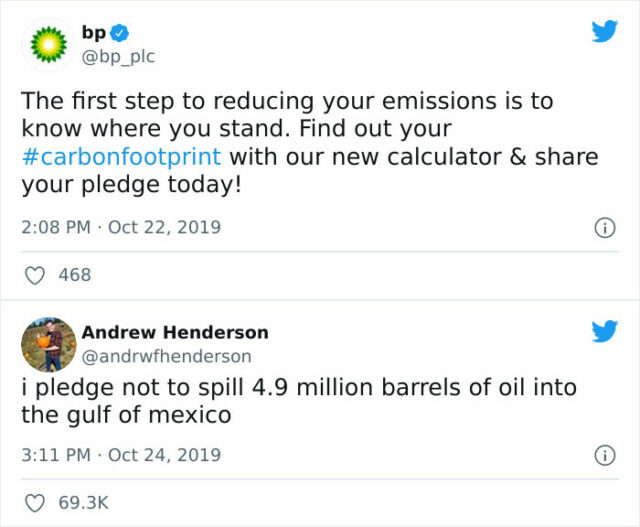Click bp's blue verified badge
Viewport: 640px width, 527px height.
[120, 34]
